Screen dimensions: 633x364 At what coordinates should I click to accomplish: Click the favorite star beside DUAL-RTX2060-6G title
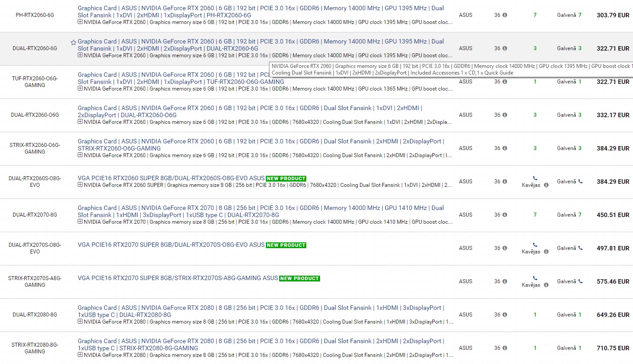[73, 43]
